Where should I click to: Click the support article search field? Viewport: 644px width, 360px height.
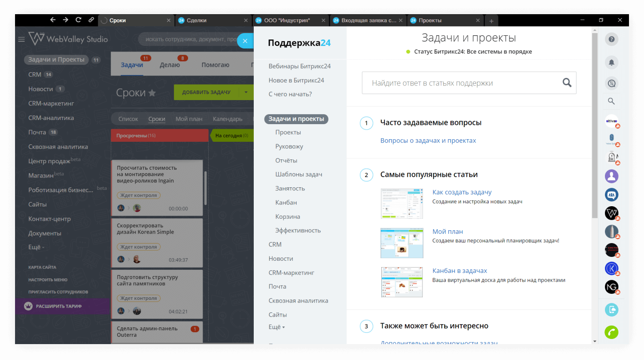coord(469,83)
